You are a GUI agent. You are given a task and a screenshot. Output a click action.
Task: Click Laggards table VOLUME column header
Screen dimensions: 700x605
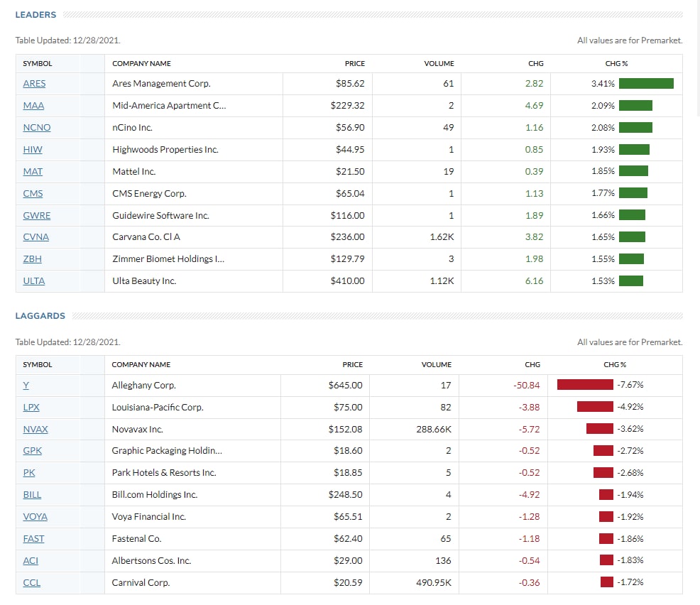coord(437,364)
